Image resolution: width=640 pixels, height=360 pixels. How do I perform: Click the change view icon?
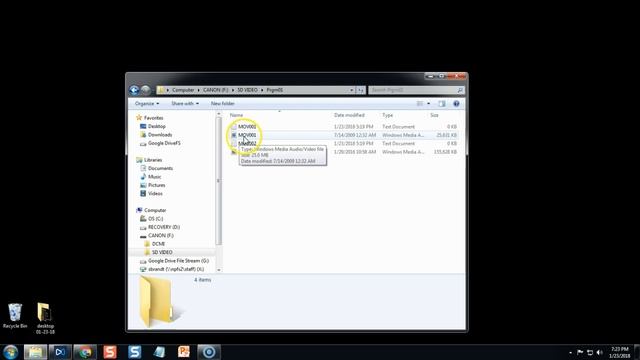420,104
